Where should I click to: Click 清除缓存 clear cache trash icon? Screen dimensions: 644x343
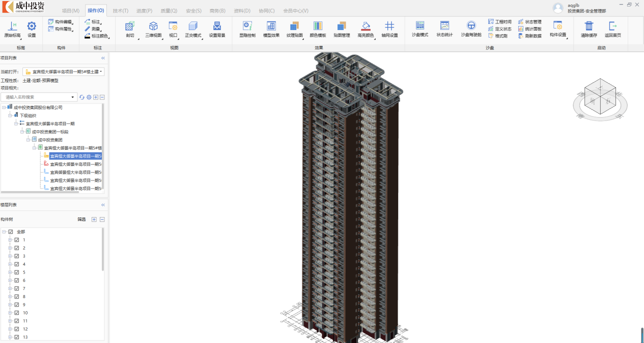click(x=589, y=29)
